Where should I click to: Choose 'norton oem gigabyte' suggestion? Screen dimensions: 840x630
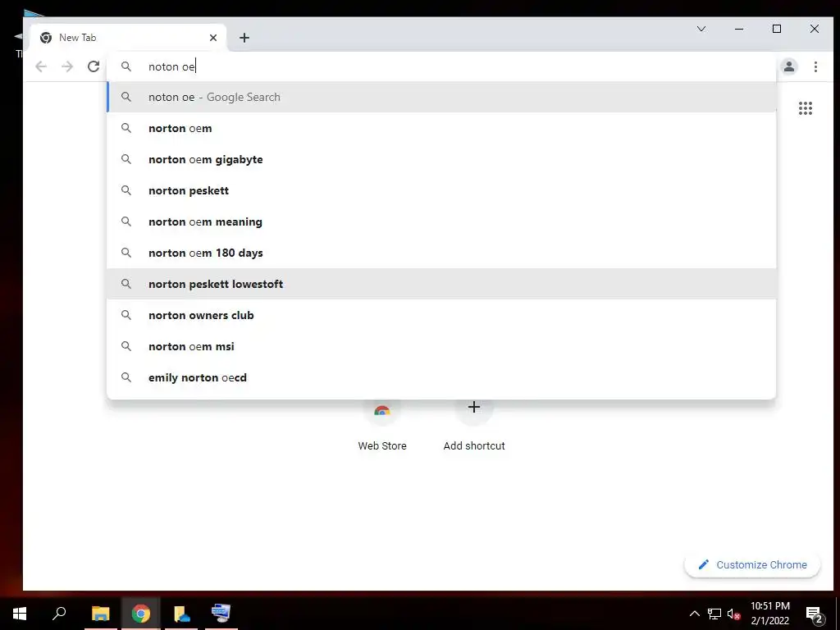[441, 159]
